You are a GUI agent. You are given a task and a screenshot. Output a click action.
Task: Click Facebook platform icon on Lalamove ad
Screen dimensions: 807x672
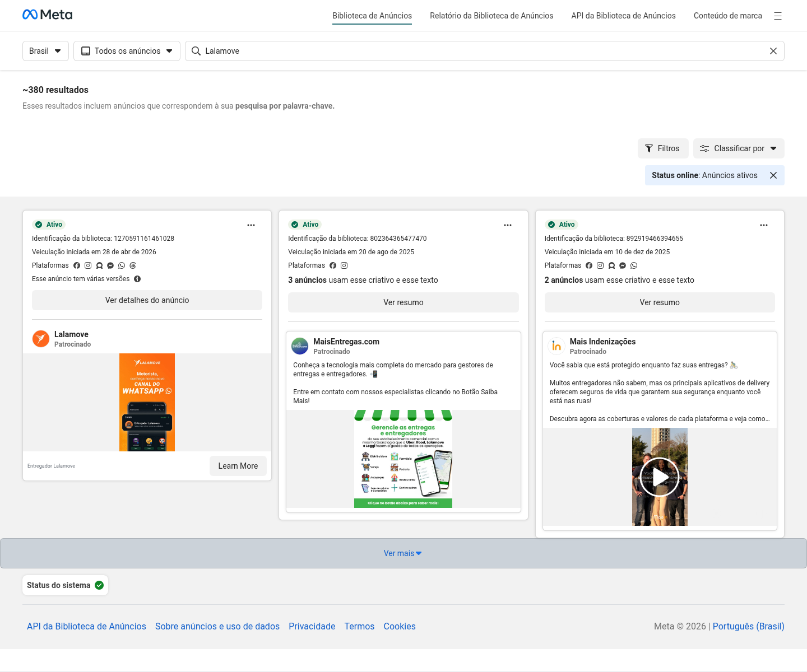click(77, 265)
